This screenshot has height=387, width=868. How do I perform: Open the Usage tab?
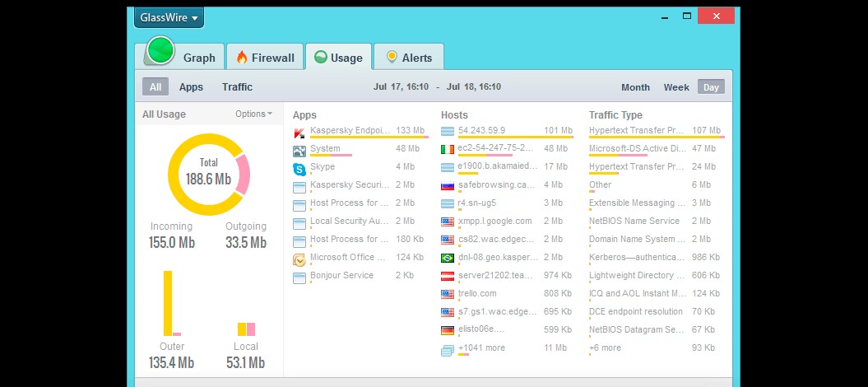(338, 57)
